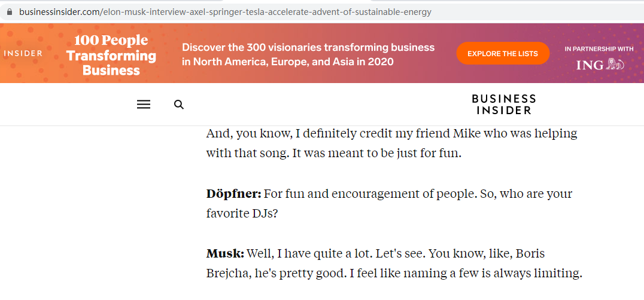Screen dimensions: 644x300
Task: Click the question about favorite DJs
Action: click(x=389, y=203)
